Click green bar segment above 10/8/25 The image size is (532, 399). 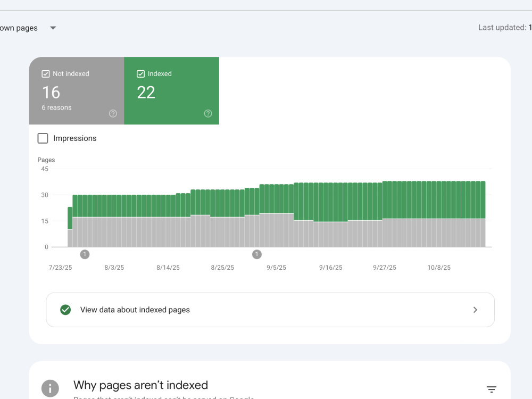(439, 200)
